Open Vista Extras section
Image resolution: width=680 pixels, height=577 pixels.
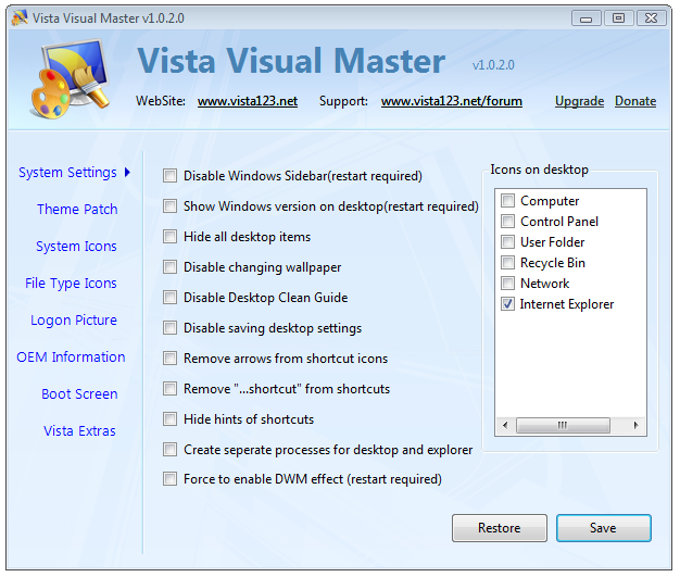click(79, 431)
